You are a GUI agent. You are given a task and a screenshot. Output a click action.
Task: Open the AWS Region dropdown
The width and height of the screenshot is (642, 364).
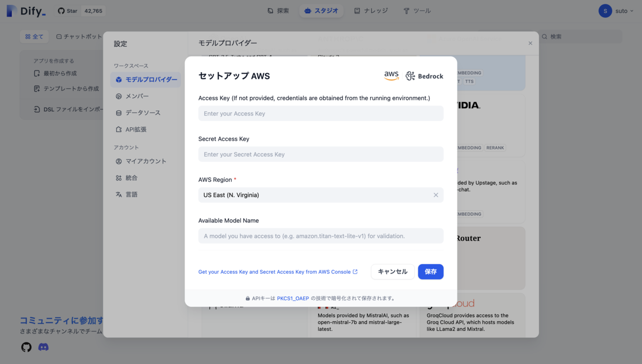coord(321,195)
